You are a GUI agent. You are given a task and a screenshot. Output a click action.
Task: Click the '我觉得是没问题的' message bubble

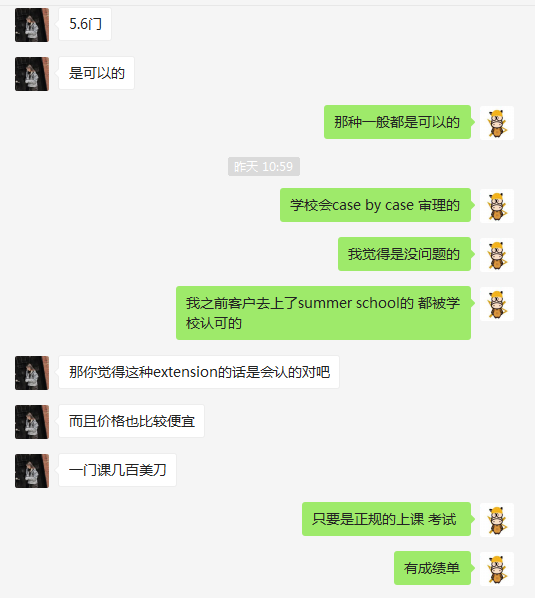(404, 254)
